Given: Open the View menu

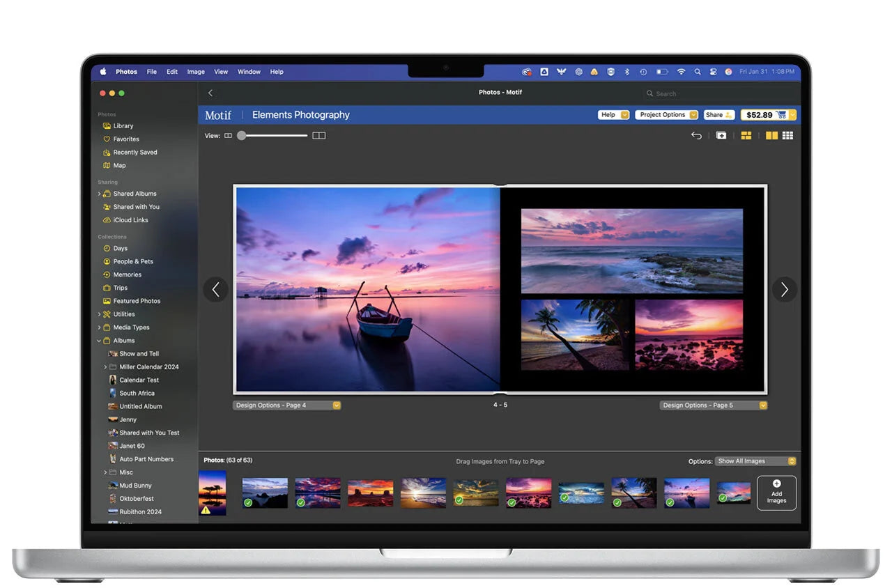Looking at the screenshot, I should pyautogui.click(x=221, y=72).
